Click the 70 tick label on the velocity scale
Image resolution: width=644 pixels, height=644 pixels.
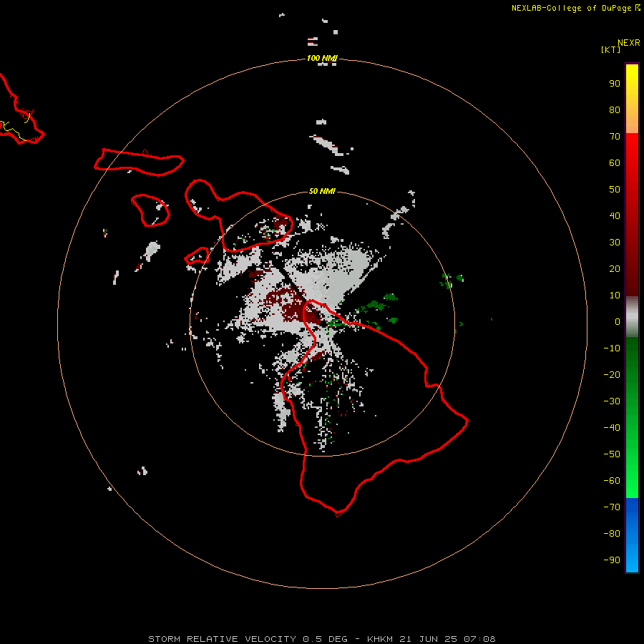[615, 137]
